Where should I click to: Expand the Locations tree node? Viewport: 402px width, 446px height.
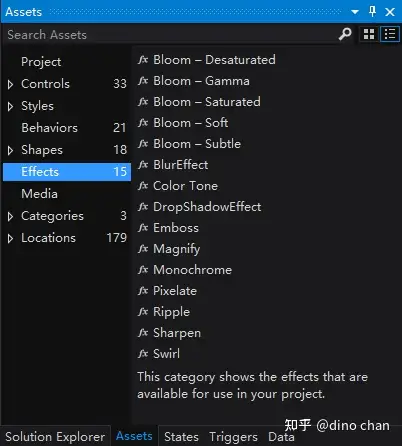click(x=10, y=238)
